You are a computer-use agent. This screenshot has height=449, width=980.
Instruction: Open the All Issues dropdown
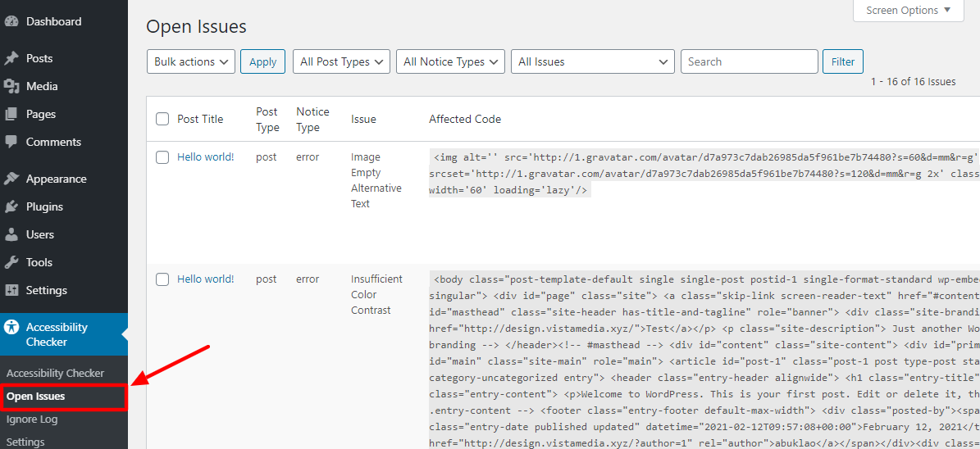pos(592,61)
